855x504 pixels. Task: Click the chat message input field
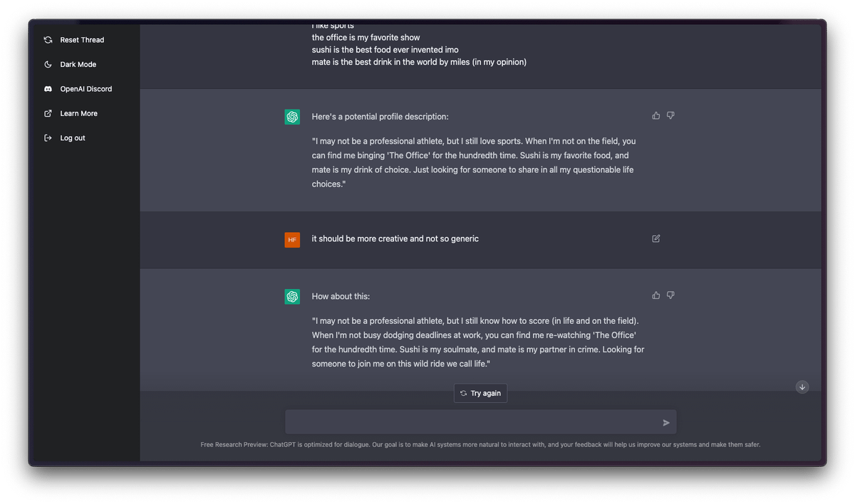point(470,422)
